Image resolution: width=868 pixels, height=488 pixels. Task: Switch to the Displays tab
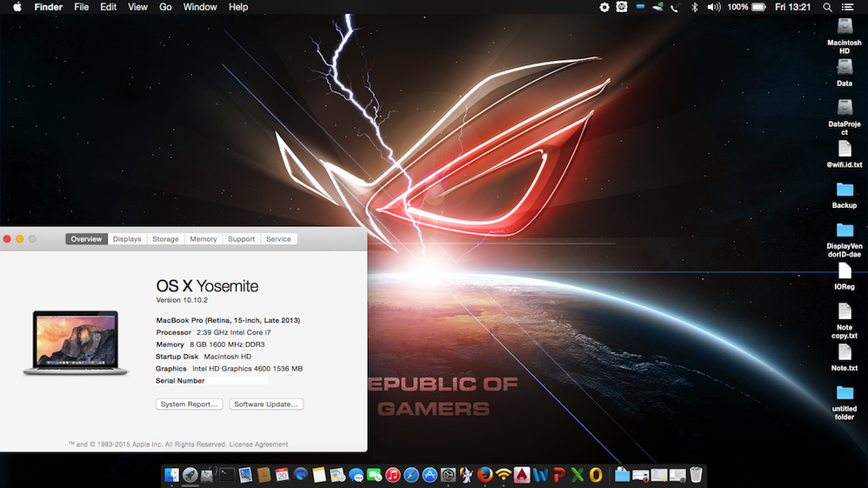point(127,239)
